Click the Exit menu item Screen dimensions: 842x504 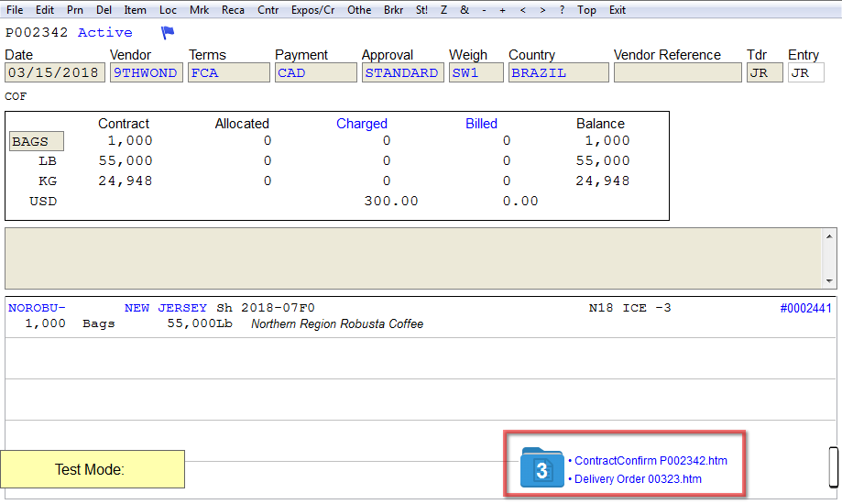(618, 10)
